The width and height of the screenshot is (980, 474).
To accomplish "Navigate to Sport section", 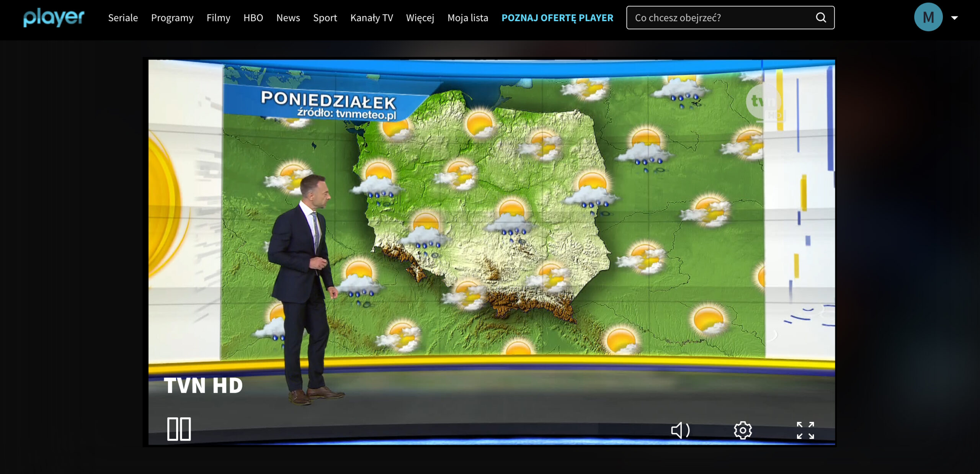I will coord(325,18).
